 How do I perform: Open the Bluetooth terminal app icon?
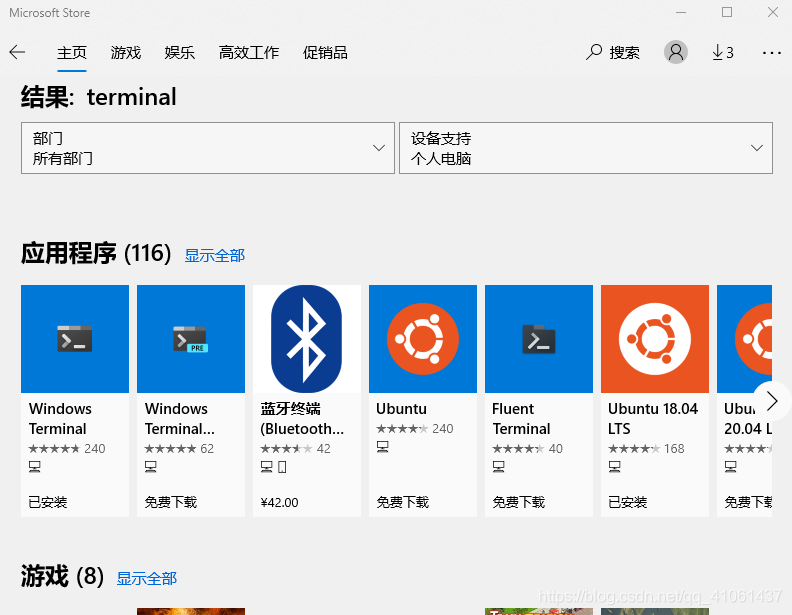[x=307, y=339]
